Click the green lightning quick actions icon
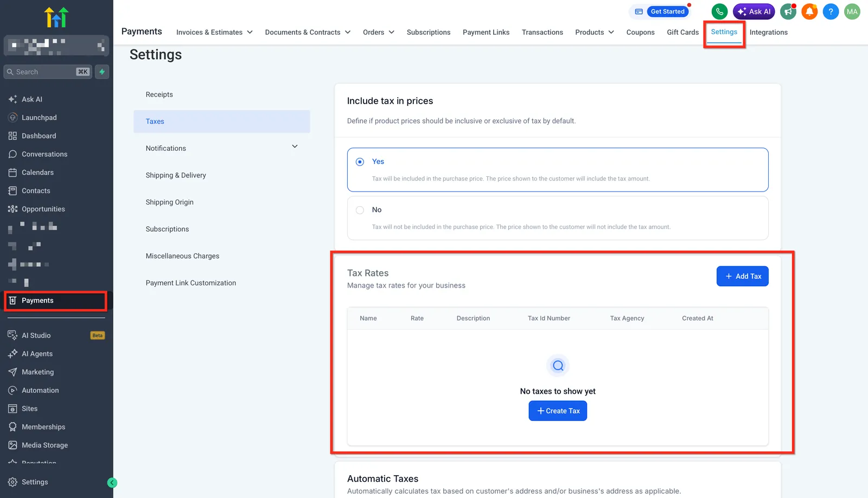The image size is (868, 498). (102, 72)
